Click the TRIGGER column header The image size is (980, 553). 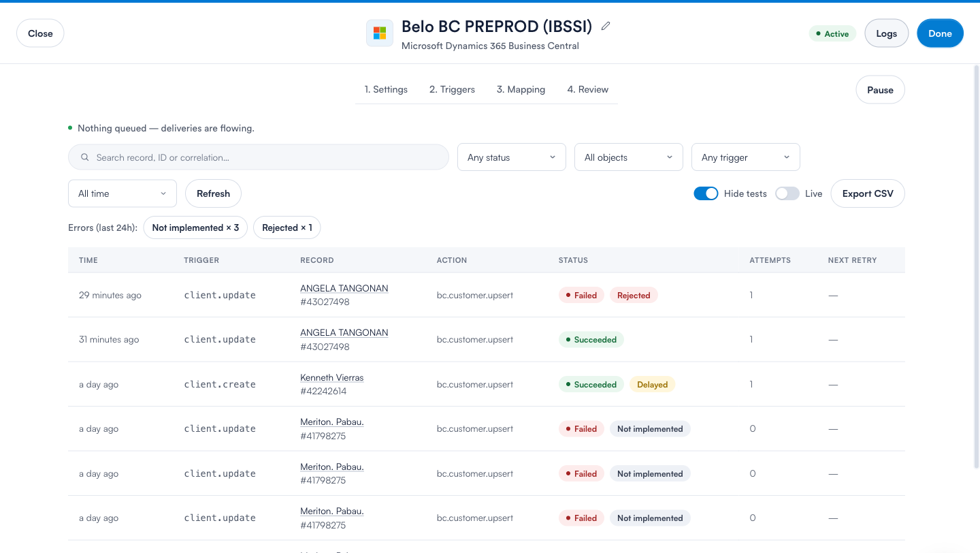[x=201, y=260]
